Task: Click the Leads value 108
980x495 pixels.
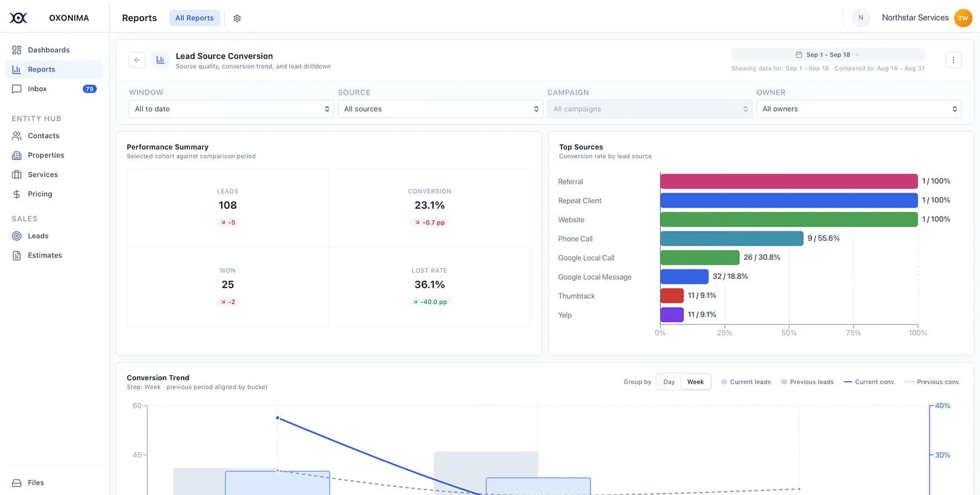Action: [227, 205]
